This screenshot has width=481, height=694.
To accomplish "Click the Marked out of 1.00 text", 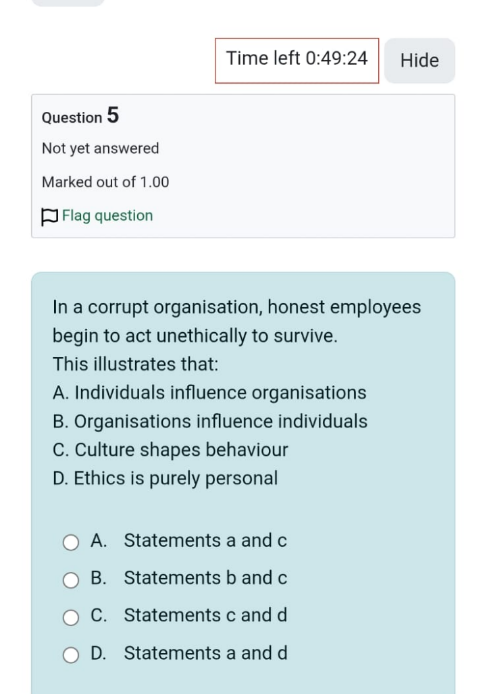I will 105,182.
